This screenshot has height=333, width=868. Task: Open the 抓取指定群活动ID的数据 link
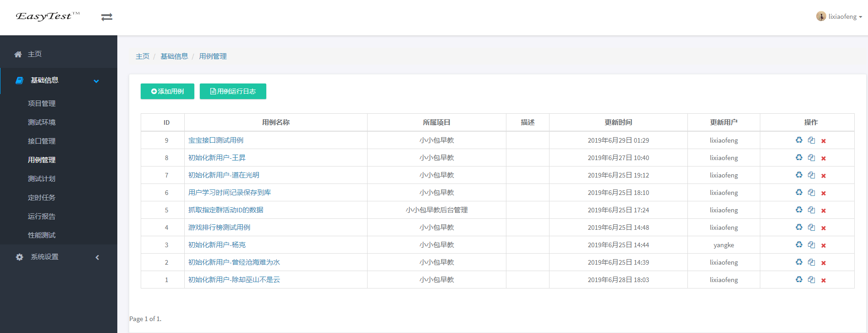(226, 210)
